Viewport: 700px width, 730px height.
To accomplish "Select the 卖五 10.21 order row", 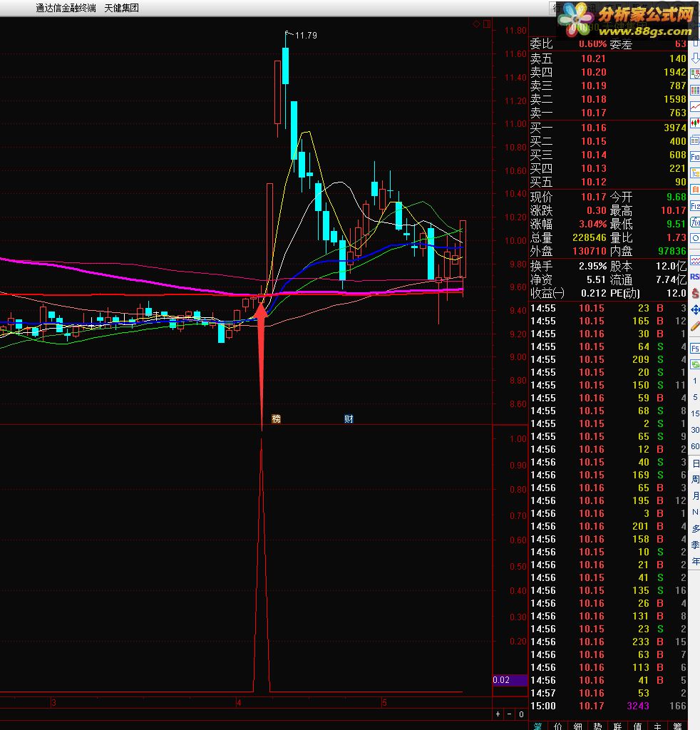I will [608, 58].
